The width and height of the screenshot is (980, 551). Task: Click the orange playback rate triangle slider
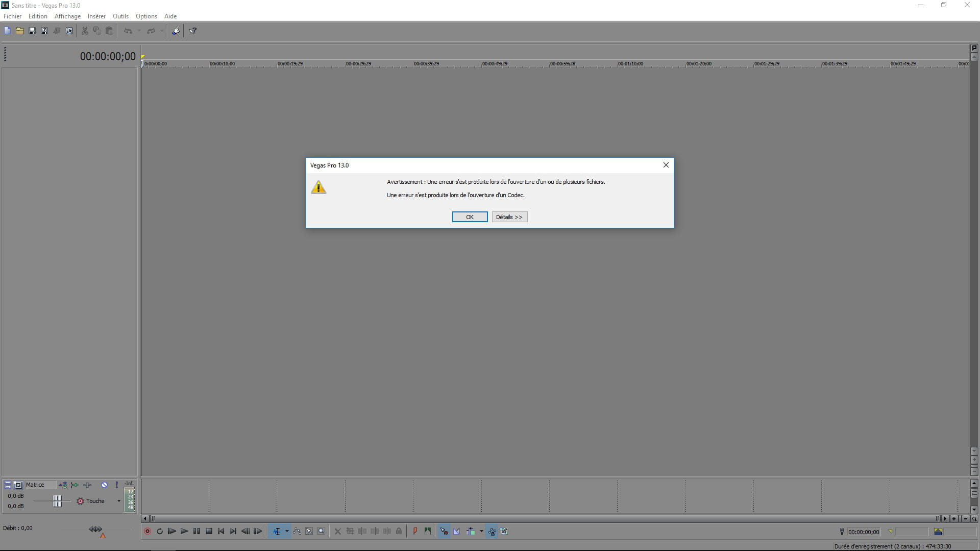103,536
